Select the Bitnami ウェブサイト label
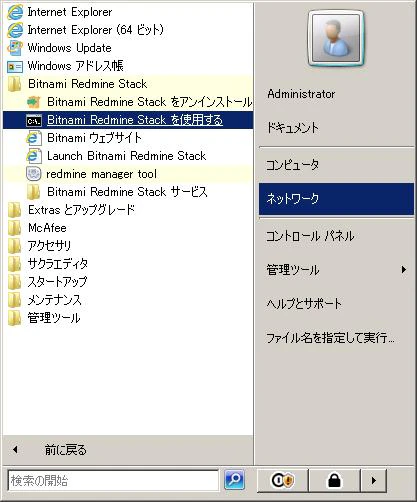The height and width of the screenshot is (502, 417). (x=94, y=138)
